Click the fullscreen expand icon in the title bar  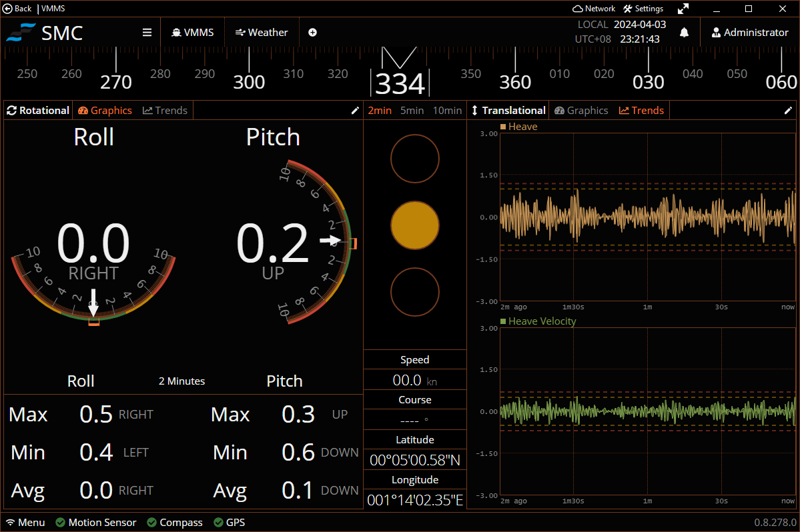pyautogui.click(x=683, y=9)
